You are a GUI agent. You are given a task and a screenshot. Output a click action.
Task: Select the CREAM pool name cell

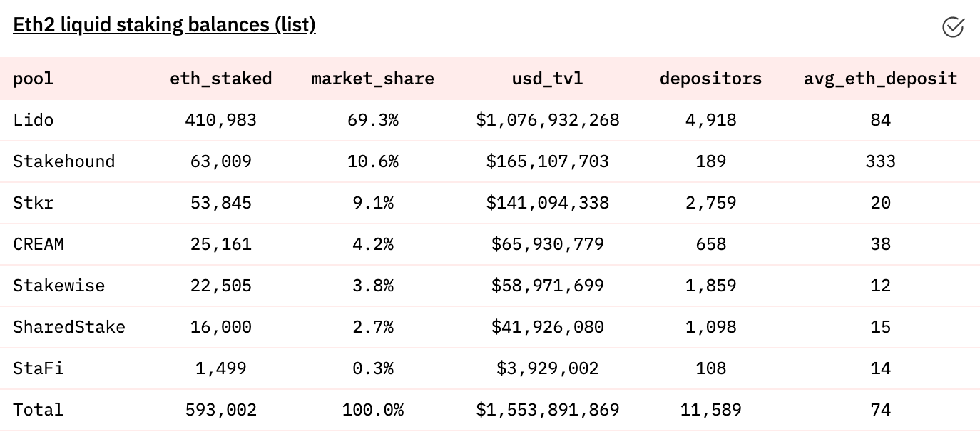[39, 244]
